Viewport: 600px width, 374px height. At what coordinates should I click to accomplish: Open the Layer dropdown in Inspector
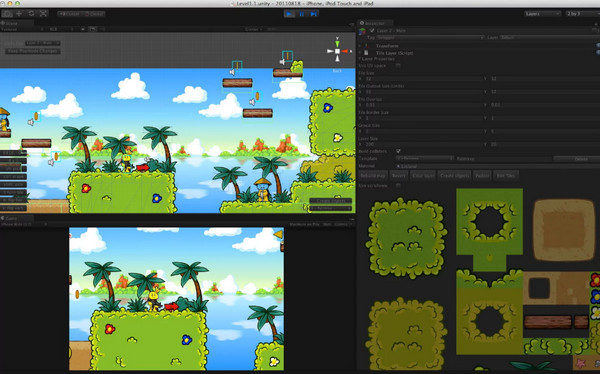pyautogui.click(x=549, y=38)
